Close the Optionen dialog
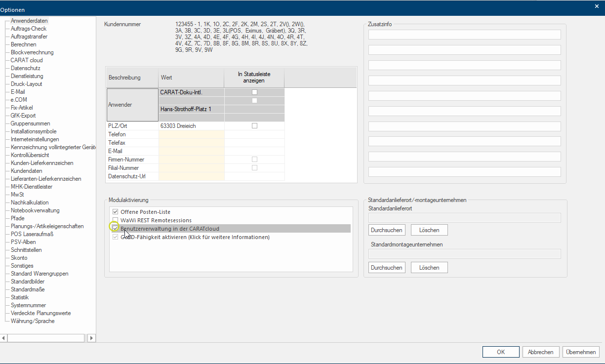 pos(597,6)
